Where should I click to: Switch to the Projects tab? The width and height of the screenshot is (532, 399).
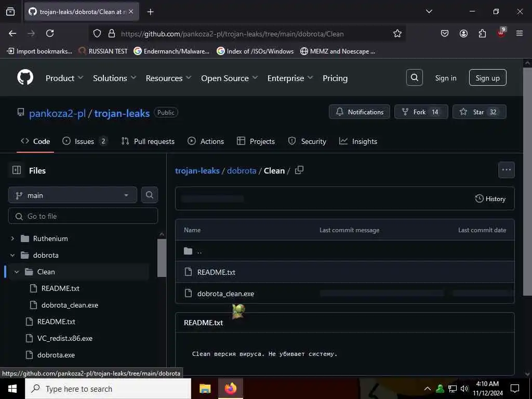click(x=256, y=141)
